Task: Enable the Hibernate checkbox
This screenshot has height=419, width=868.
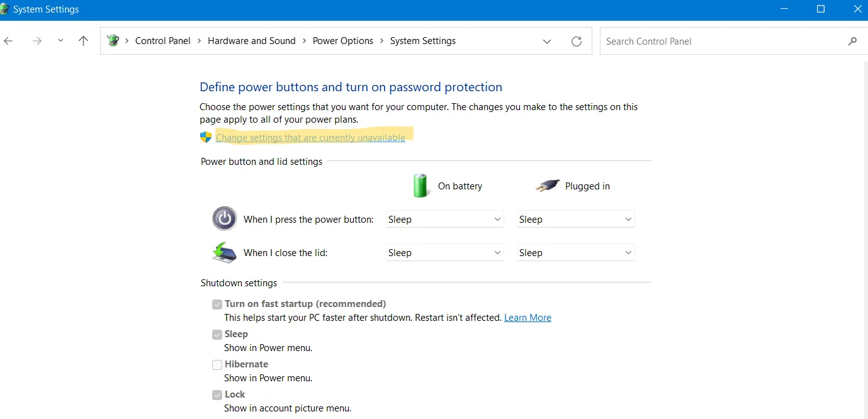Action: tap(217, 364)
